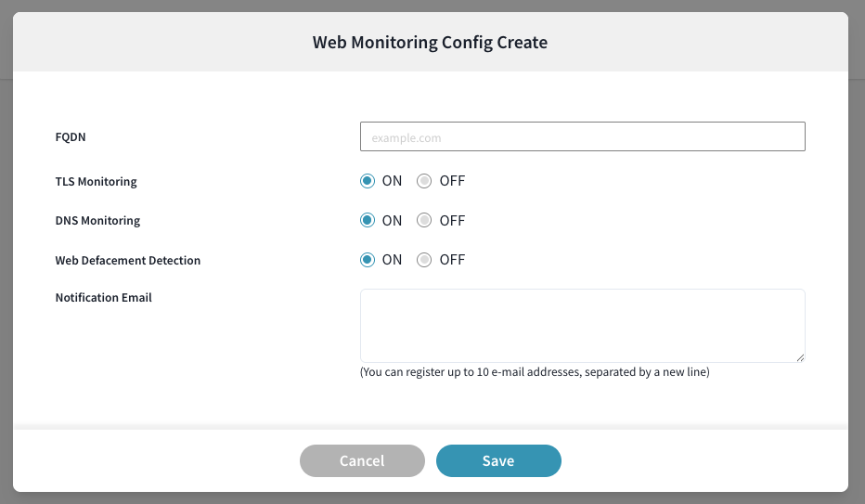Click the FQDN field label
This screenshot has width=865, height=504.
[71, 137]
